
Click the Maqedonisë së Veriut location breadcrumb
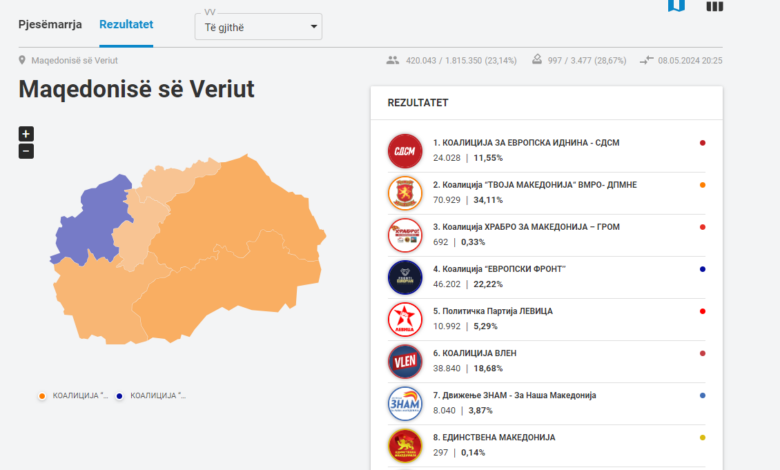click(x=67, y=61)
